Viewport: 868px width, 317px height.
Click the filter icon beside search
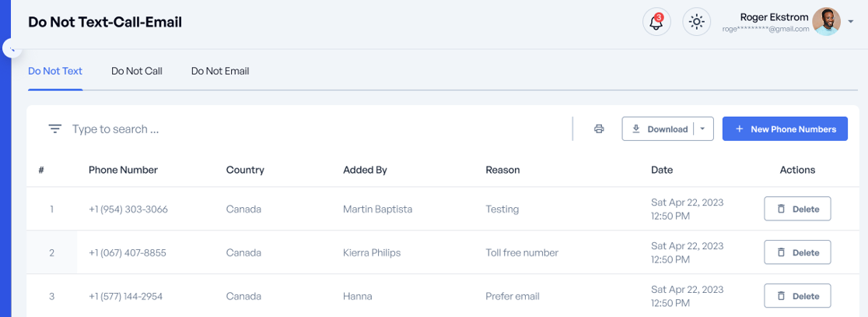point(54,129)
